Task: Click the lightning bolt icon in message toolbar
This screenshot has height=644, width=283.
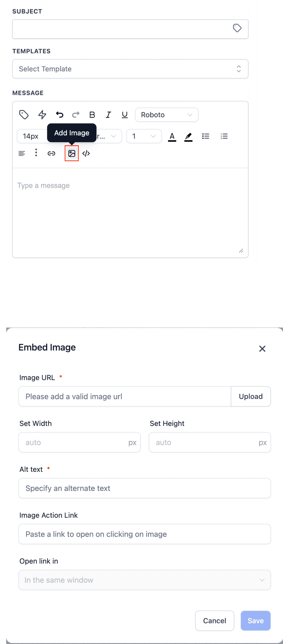Action: pyautogui.click(x=42, y=115)
